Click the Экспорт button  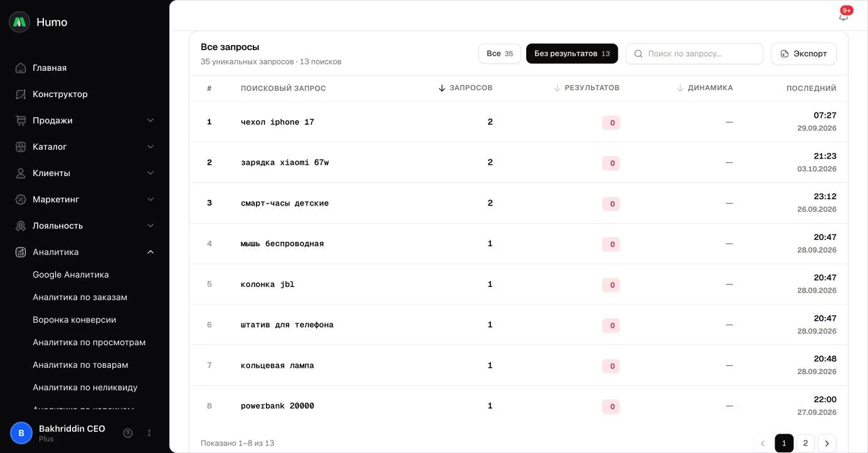coord(803,54)
